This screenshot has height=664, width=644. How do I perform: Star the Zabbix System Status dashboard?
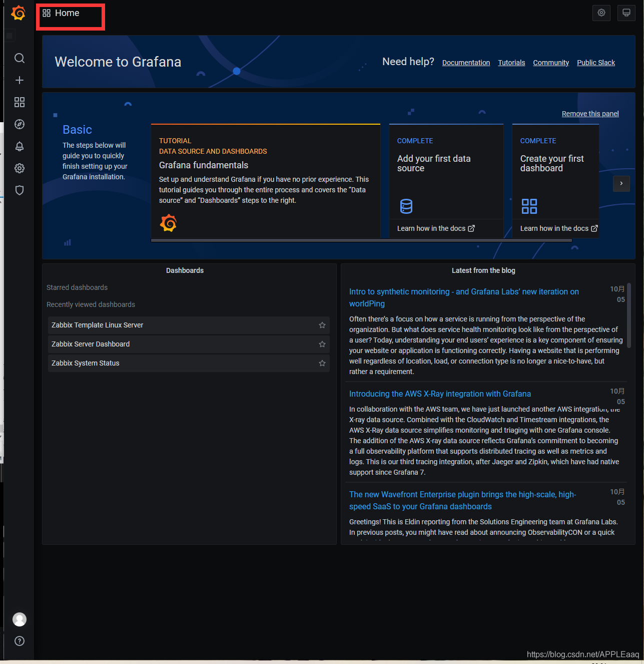[322, 363]
